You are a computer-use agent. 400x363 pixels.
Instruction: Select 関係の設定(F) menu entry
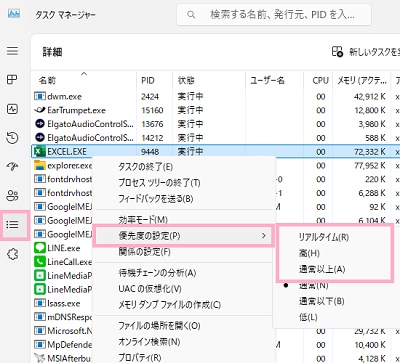[145, 252]
